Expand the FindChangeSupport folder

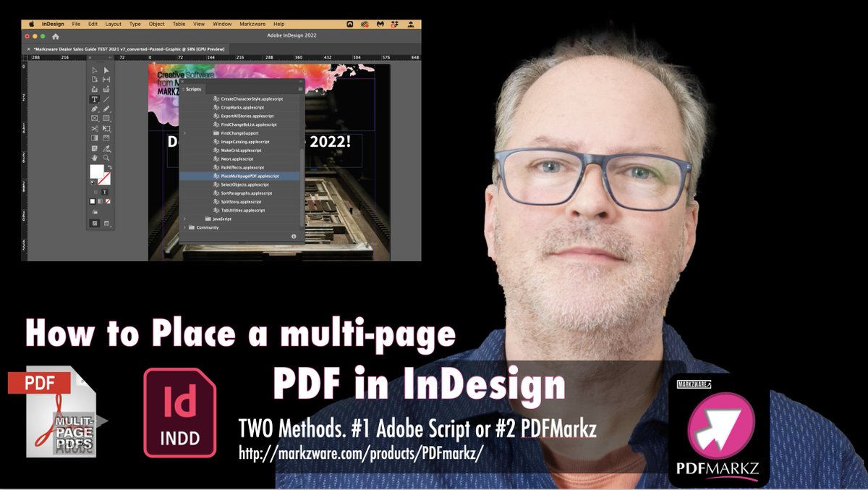(185, 133)
